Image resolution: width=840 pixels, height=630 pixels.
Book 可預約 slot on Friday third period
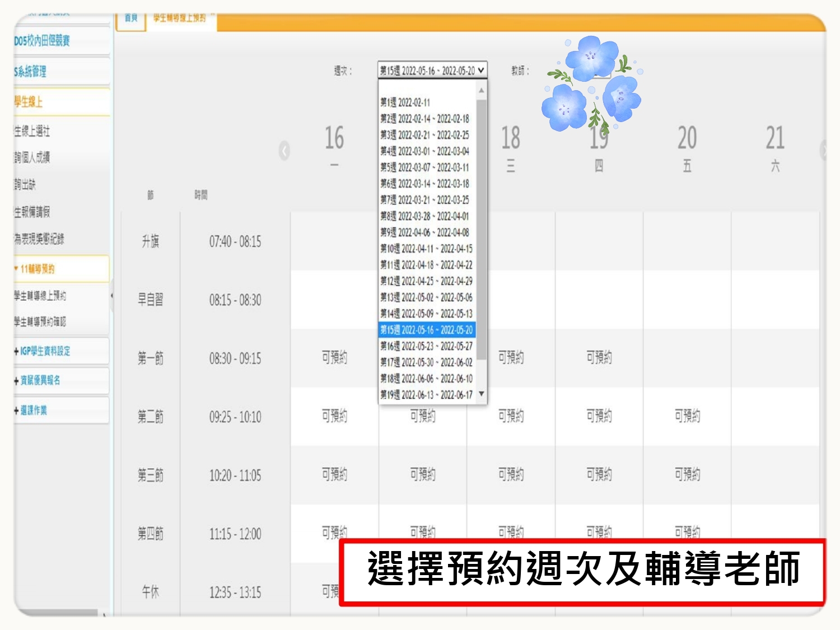[x=687, y=474]
